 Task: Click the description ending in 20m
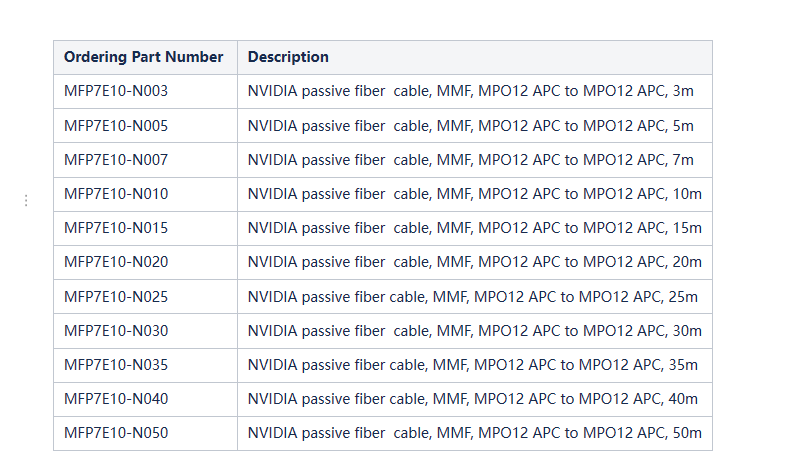[x=474, y=262]
